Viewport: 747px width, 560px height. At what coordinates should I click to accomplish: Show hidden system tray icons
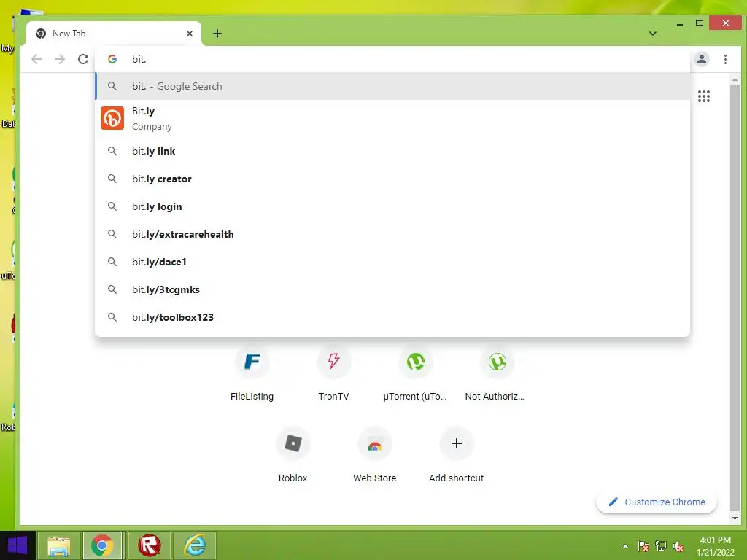tap(625, 546)
